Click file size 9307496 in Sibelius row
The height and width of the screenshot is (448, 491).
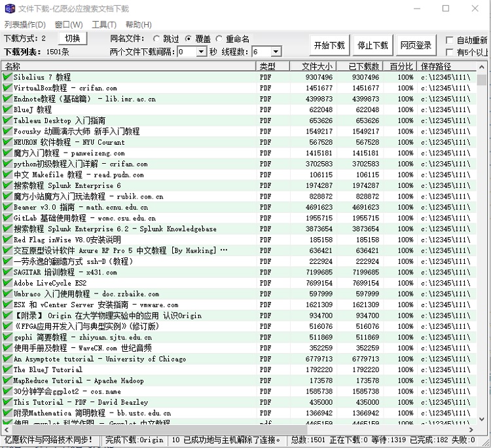pyautogui.click(x=319, y=77)
